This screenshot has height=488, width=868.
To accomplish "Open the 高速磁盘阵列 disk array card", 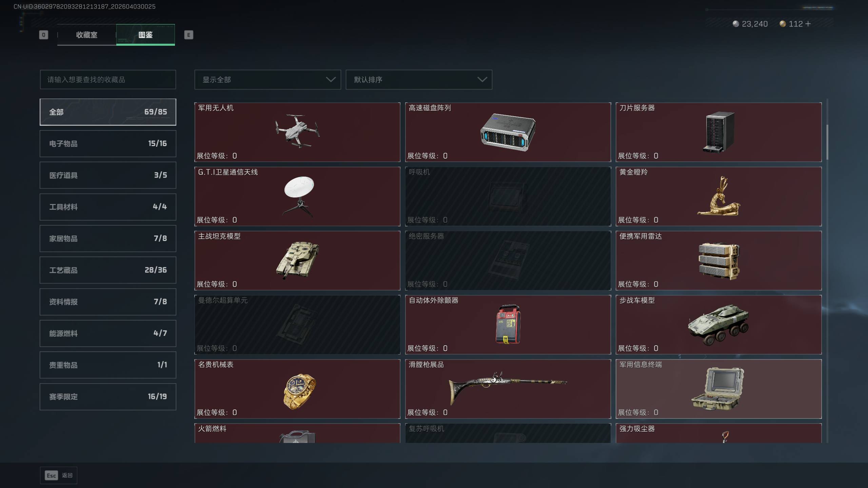I will (508, 132).
